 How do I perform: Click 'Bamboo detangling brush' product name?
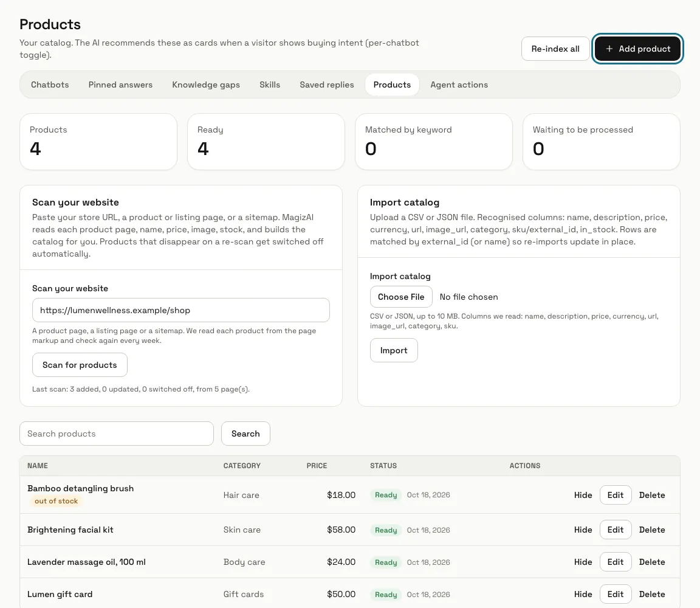click(80, 488)
